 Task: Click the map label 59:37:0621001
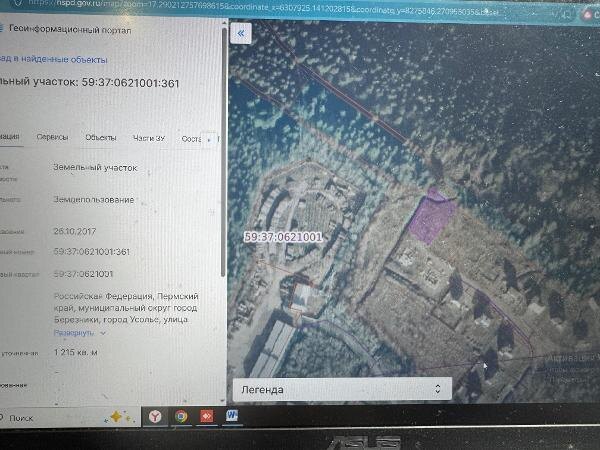coord(283,237)
